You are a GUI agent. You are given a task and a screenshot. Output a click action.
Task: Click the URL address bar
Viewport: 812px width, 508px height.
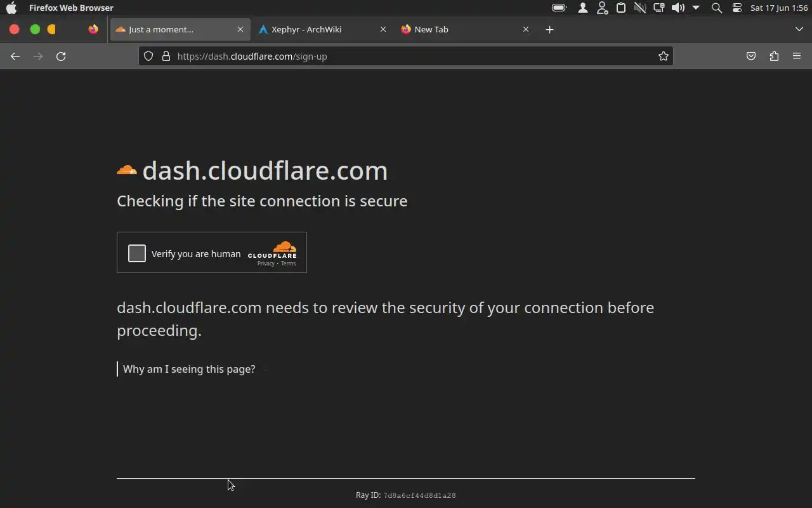[406, 56]
